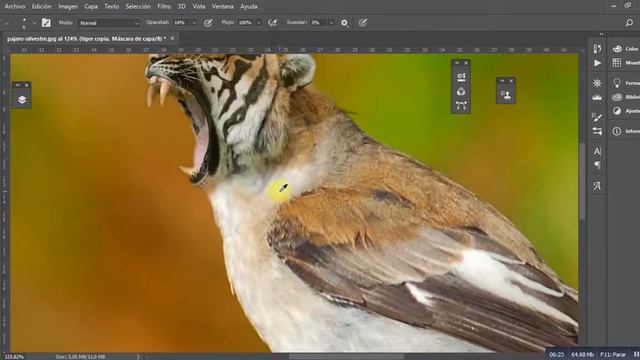This screenshot has width=640, height=360.
Task: Pause the screen recording
Action: [x=636, y=355]
